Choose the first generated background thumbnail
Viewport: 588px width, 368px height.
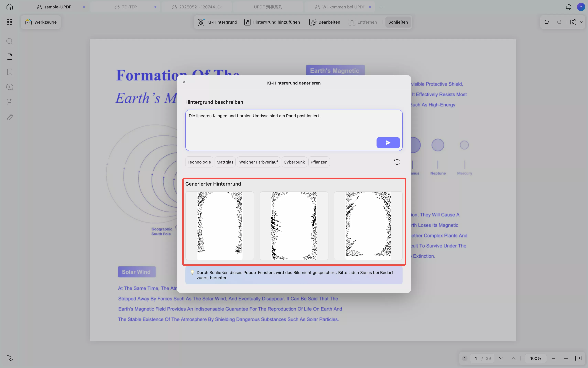click(x=220, y=226)
